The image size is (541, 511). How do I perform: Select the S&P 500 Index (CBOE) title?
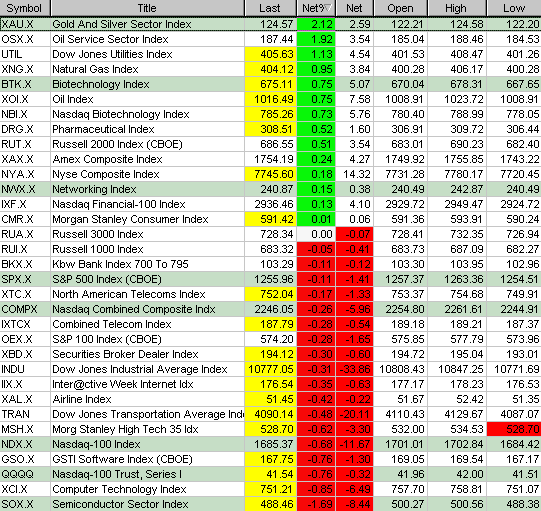[107, 279]
